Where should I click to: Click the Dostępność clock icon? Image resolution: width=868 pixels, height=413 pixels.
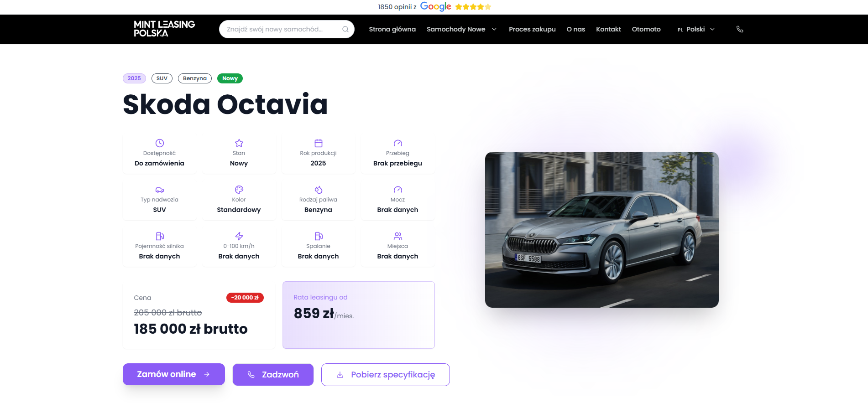(x=159, y=143)
